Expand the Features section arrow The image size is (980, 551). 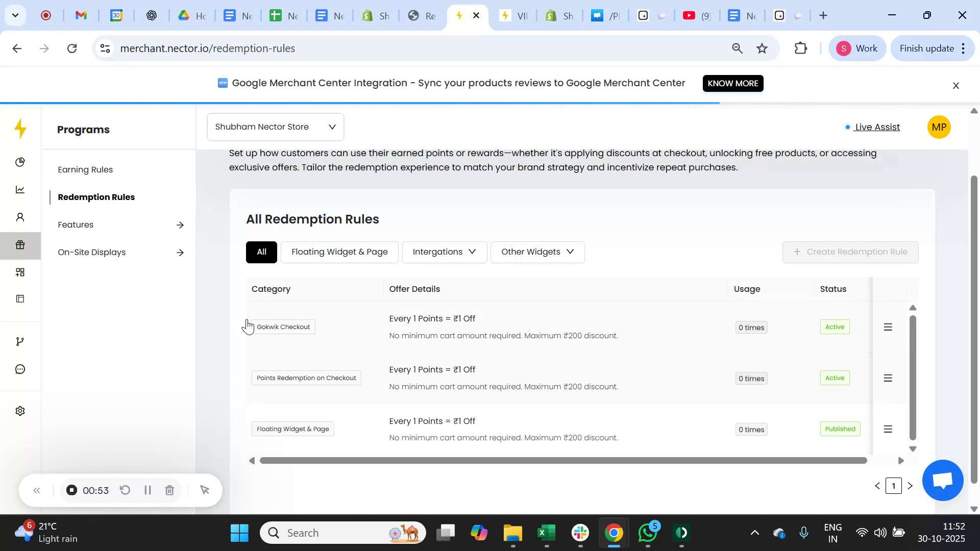180,224
